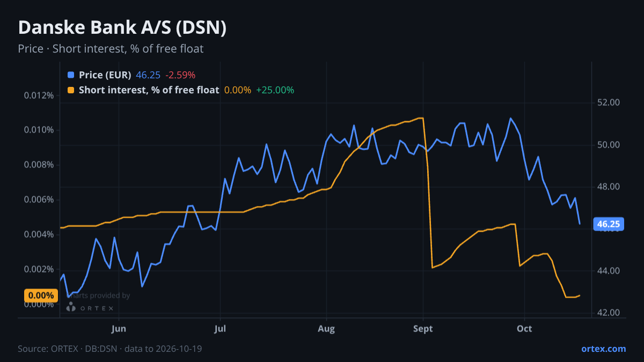The width and height of the screenshot is (644, 362).
Task: Select the Price (EUR) legend label
Action: coord(105,75)
